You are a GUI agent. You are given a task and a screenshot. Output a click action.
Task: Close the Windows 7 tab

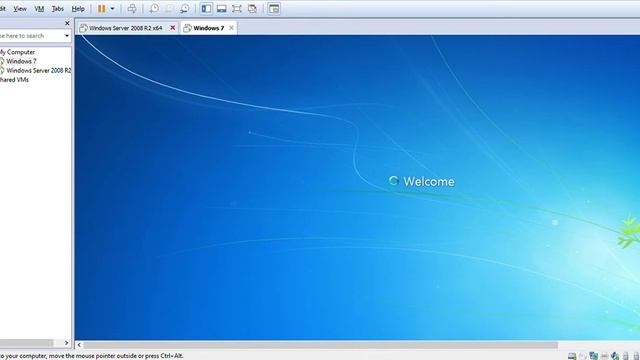[231, 28]
